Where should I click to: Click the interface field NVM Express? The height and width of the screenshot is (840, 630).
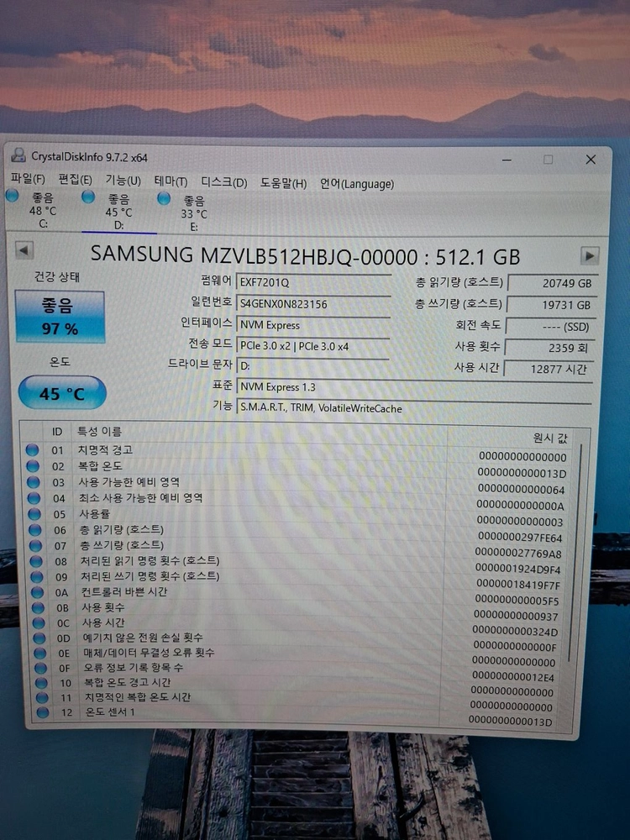pos(313,325)
